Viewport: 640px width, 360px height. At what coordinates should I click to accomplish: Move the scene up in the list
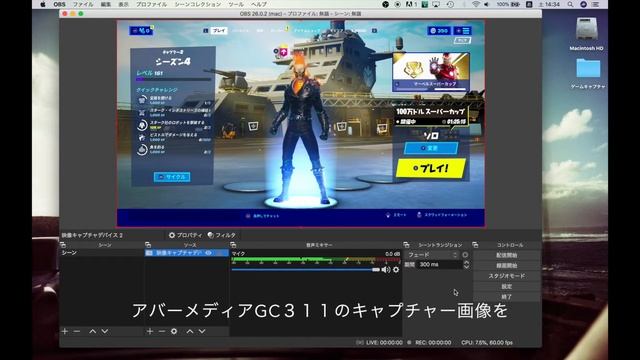[x=93, y=331]
